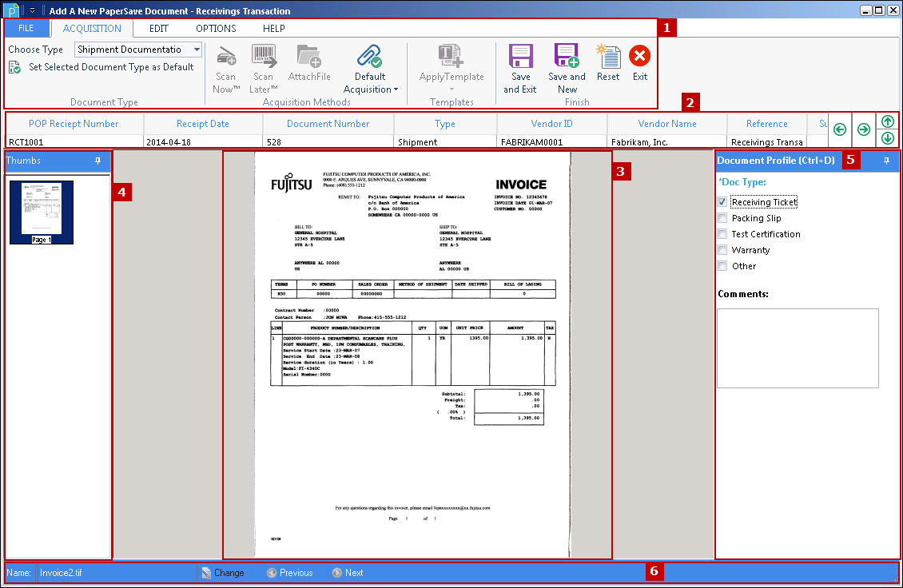
Task: Click the 2014-04-18 date cell
Action: [203, 141]
